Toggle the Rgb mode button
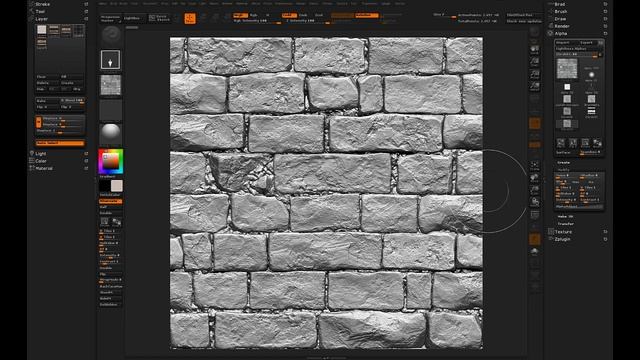 coord(253,15)
